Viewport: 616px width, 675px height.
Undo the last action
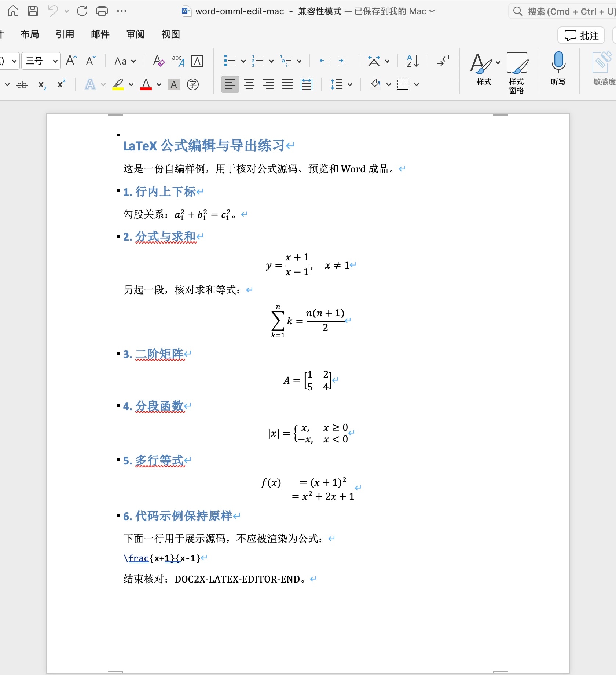point(53,11)
